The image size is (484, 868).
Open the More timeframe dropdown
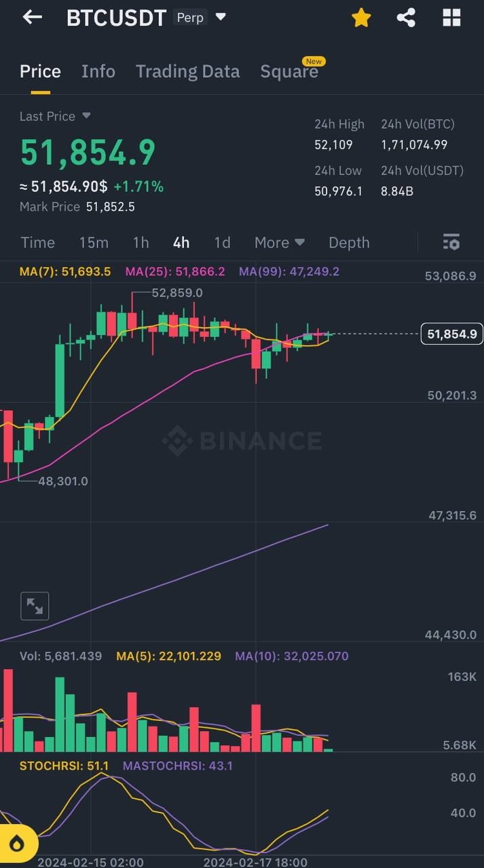pyautogui.click(x=279, y=242)
